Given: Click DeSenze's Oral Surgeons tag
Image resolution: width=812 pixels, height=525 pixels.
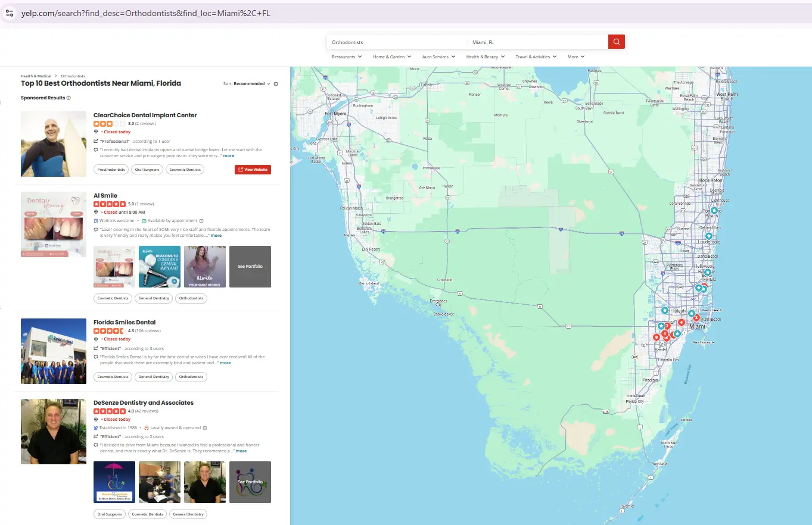Looking at the screenshot, I should pos(109,514).
